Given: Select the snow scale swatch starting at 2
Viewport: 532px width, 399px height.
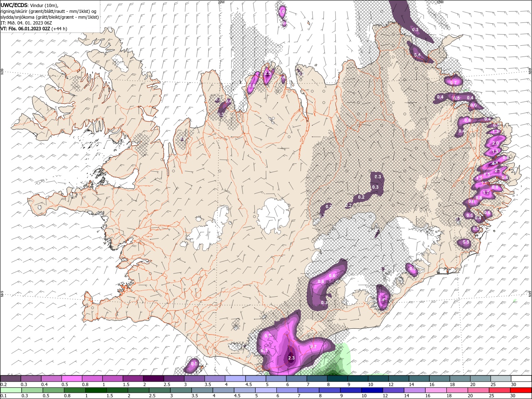Looking at the screenshot, I should coord(153,379).
